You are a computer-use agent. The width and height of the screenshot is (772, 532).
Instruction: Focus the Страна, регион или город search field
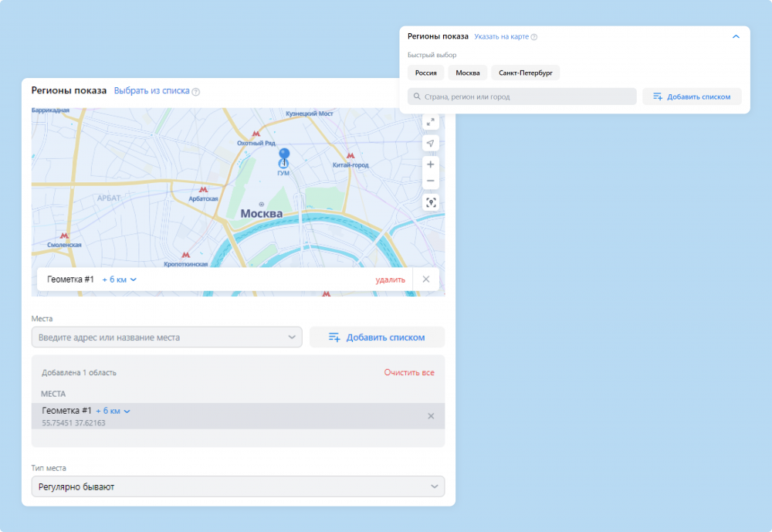point(522,97)
